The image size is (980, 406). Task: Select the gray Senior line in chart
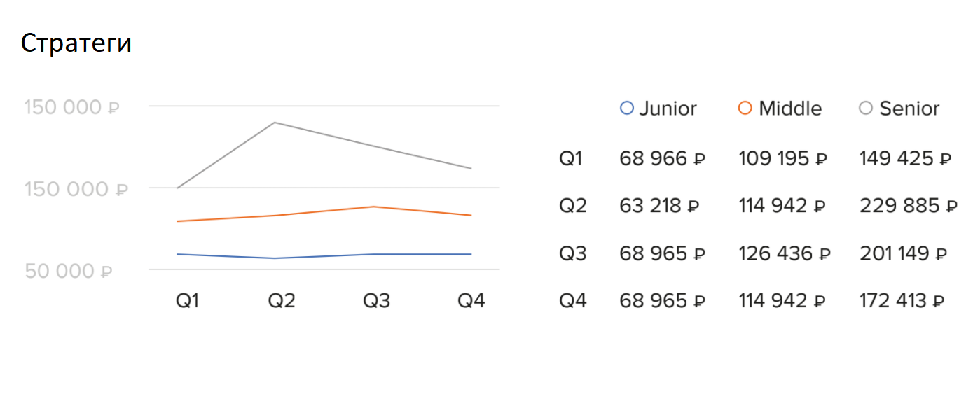pos(322,134)
